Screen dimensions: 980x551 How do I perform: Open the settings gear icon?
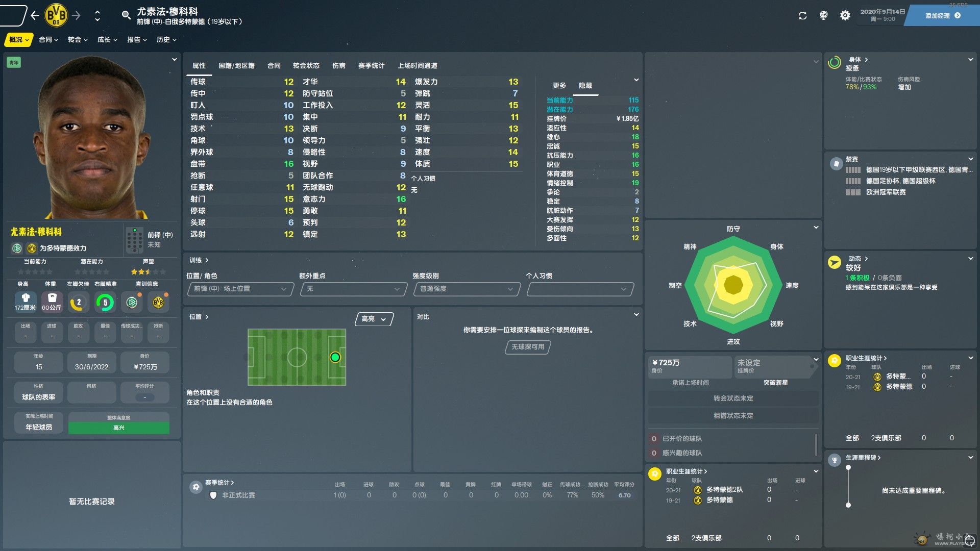tap(845, 16)
